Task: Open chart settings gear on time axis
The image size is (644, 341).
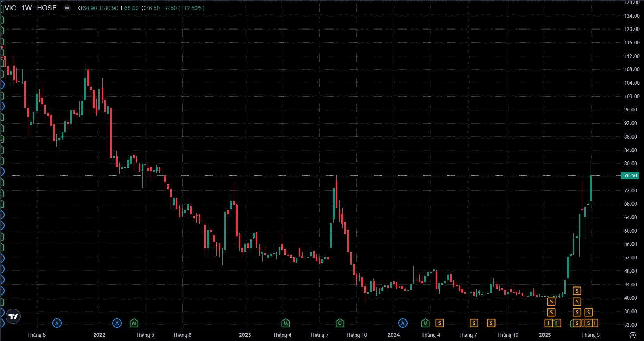Action: click(633, 335)
